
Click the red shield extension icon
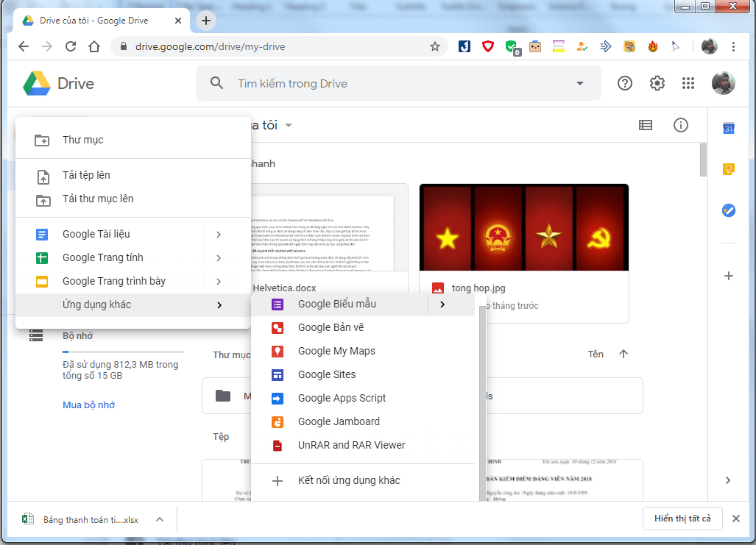coord(488,47)
